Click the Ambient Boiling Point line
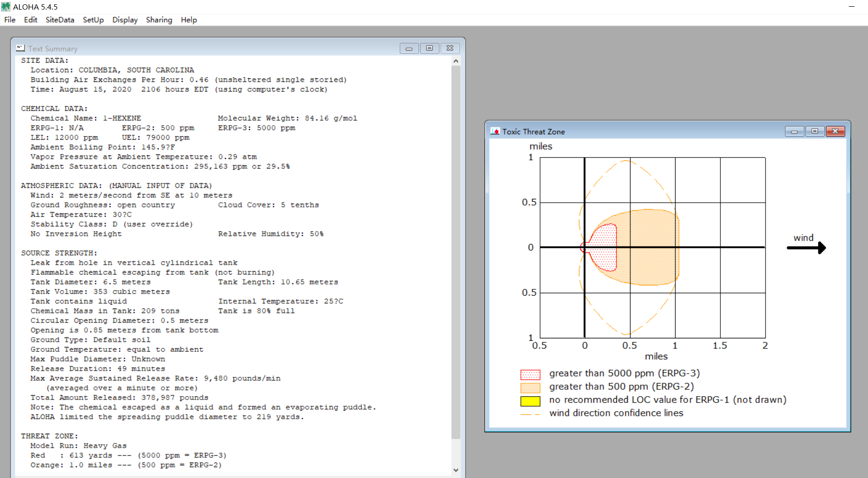 click(x=103, y=147)
